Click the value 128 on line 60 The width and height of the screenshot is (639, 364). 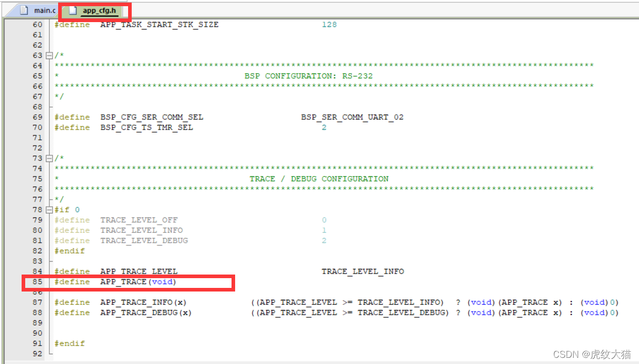click(x=329, y=25)
